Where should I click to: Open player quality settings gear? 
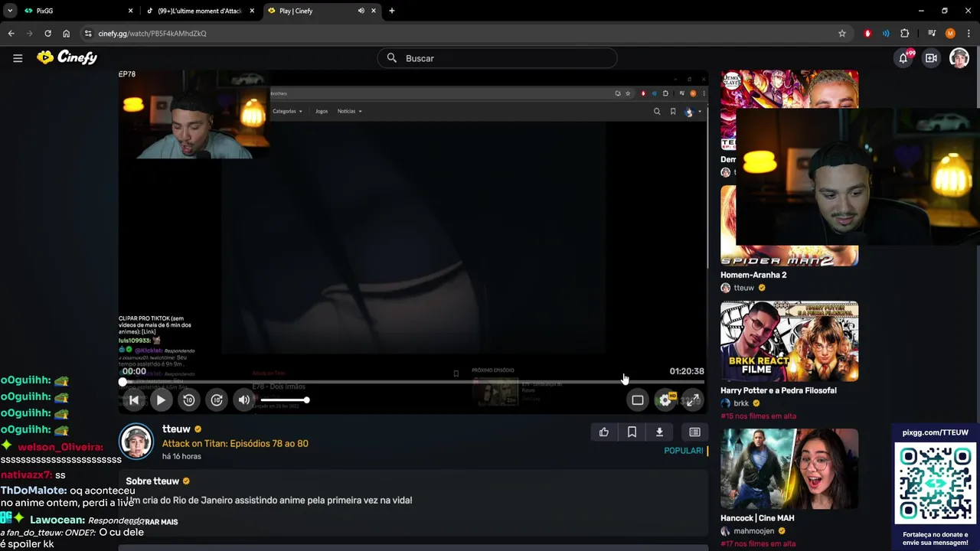(x=666, y=399)
